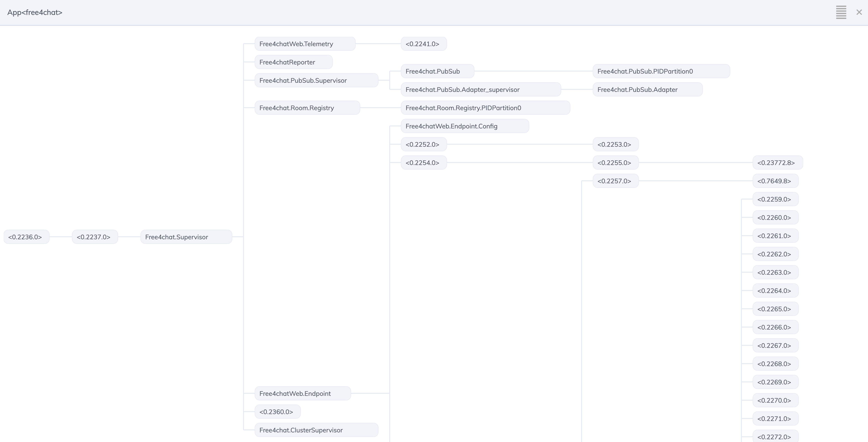Open Free4chat.ClusterSupervisor node
The image size is (868, 442).
[316, 430]
